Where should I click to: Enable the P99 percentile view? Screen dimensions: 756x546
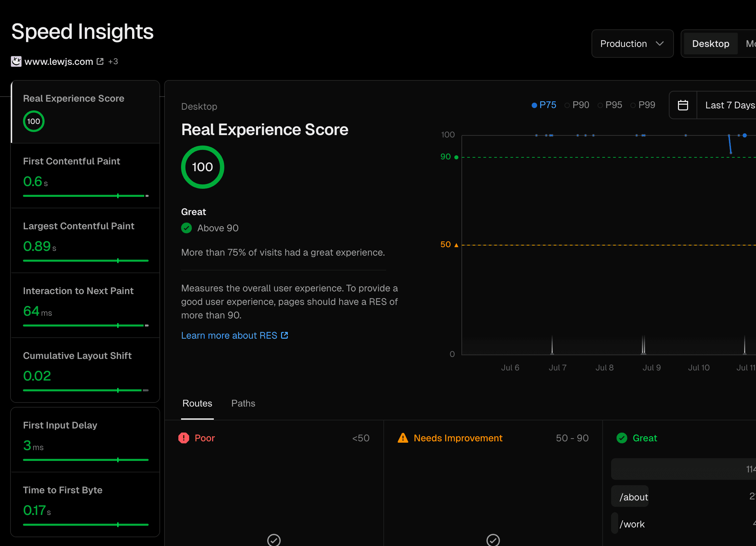pyautogui.click(x=643, y=105)
